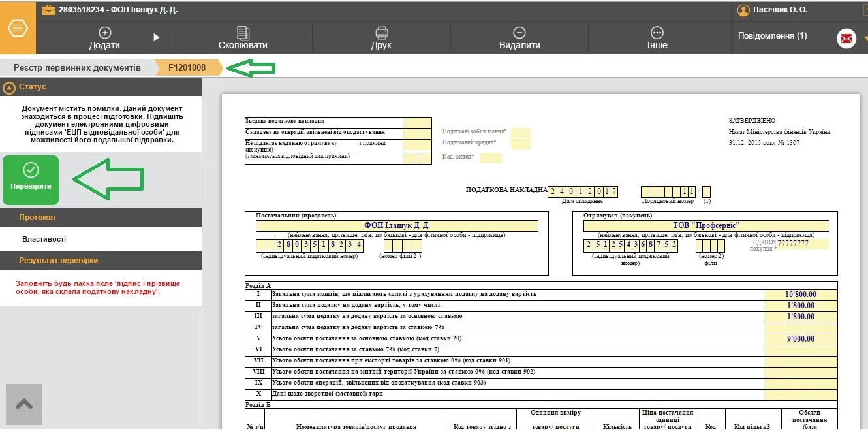Click the Скопіювати copy icon
Screen dimensions: 868x431
pos(243,33)
